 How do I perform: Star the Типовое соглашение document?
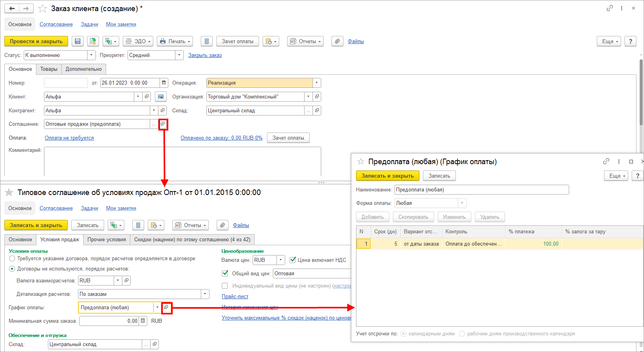coord(9,193)
